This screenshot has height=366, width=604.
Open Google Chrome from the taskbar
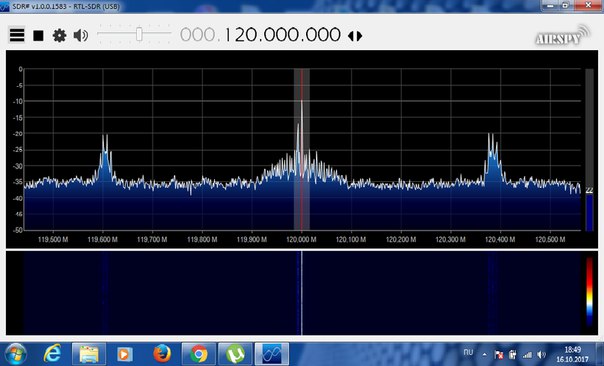click(x=199, y=354)
